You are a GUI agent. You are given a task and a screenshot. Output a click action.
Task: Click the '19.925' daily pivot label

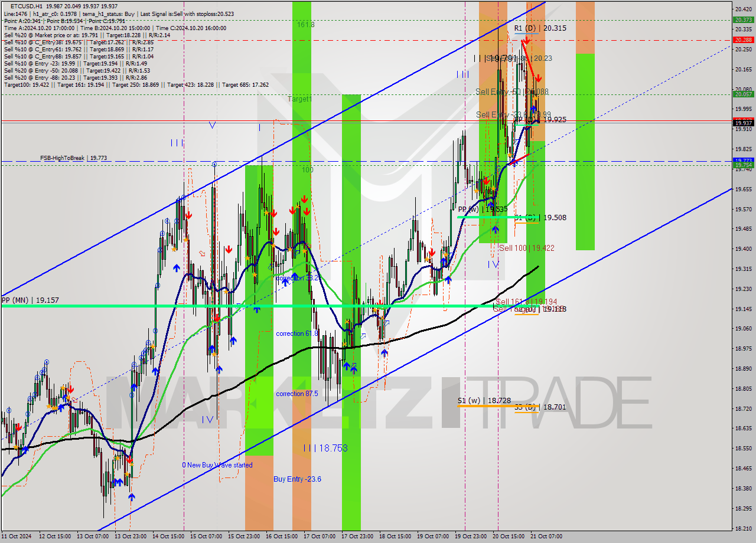coord(555,119)
